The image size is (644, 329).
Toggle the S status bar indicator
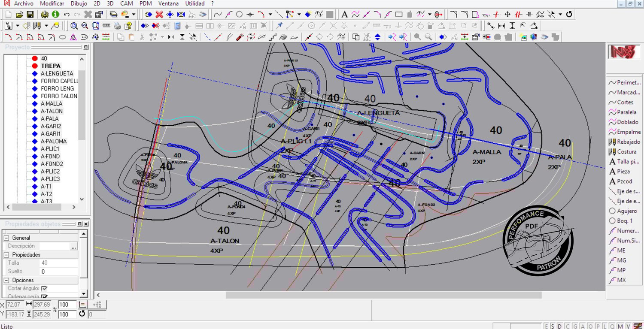coord(553,326)
